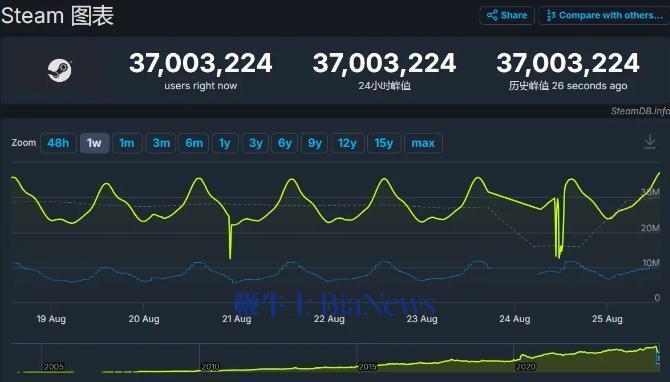Click the 2015 mark in the navigator

pos(367,367)
